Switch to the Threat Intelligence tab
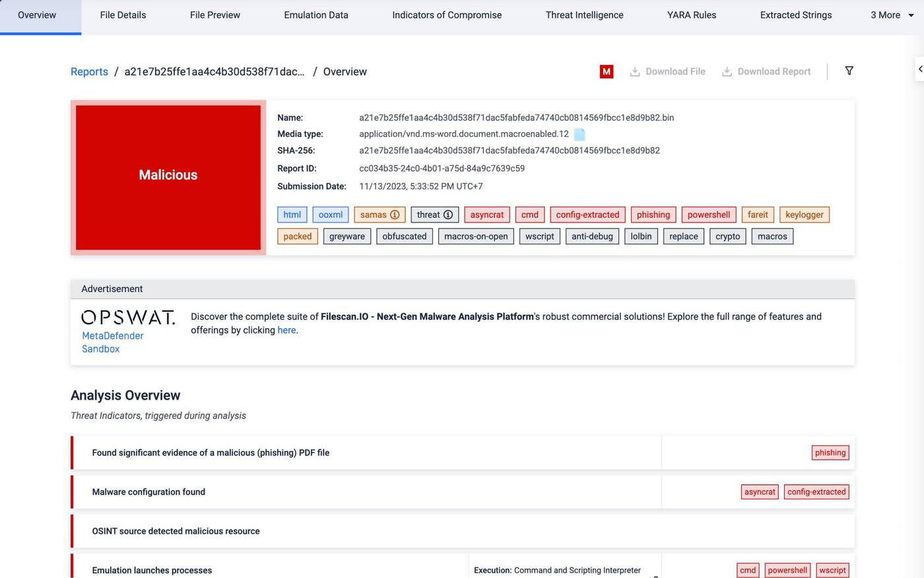The image size is (924, 578). click(584, 15)
